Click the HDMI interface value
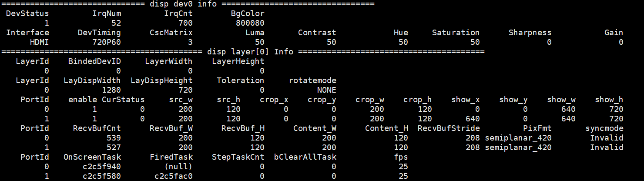 [x=39, y=42]
